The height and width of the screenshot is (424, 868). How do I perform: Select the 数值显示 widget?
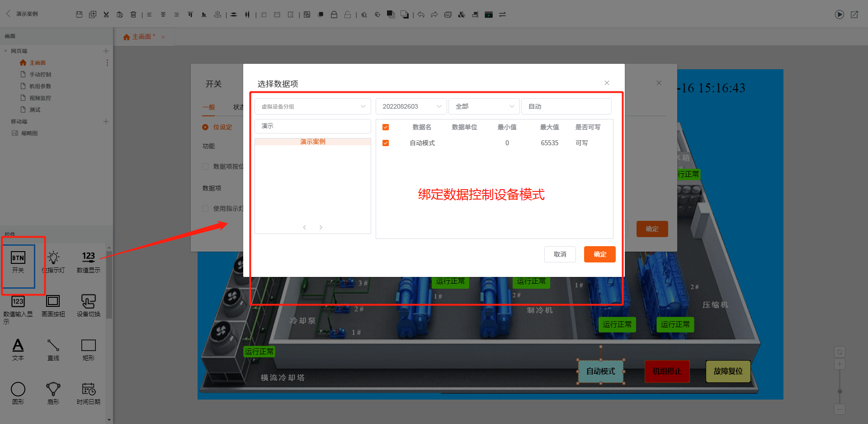[x=89, y=262]
